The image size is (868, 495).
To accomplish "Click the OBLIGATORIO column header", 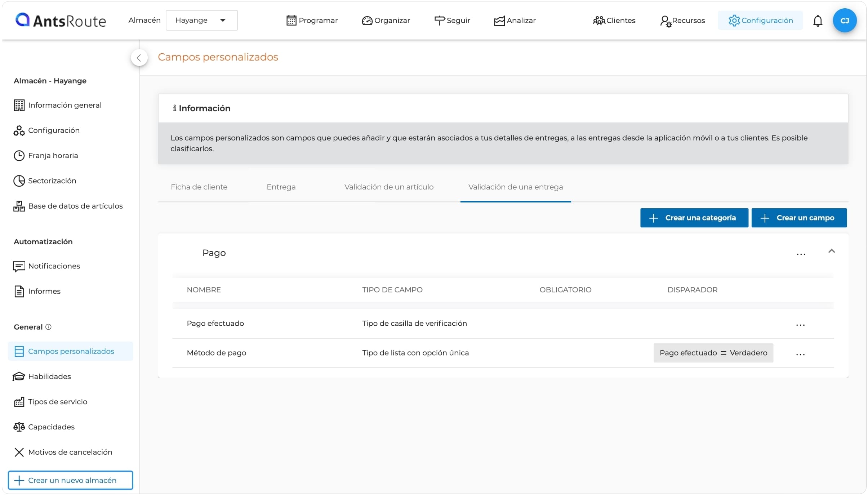I will click(565, 290).
